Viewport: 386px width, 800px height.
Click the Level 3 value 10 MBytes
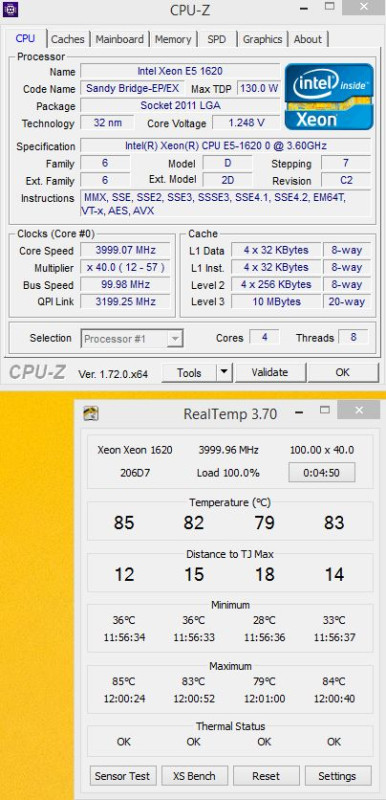click(x=276, y=302)
